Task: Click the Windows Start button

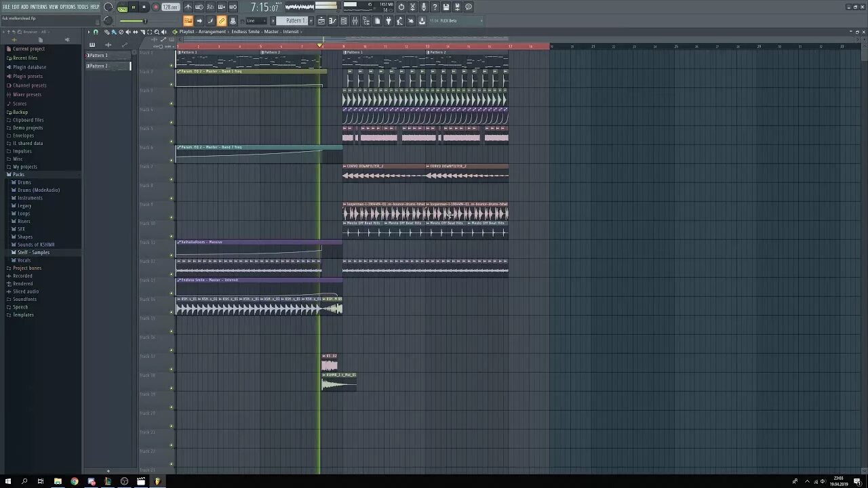Action: (x=8, y=481)
